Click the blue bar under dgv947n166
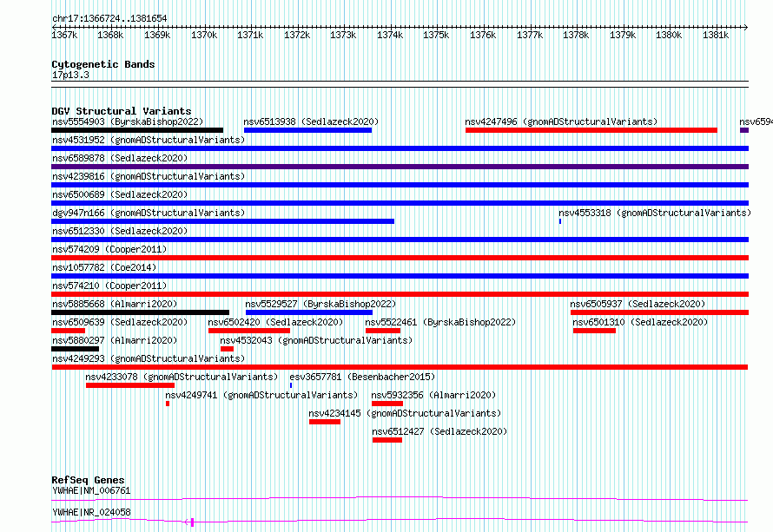The height and width of the screenshot is (532, 773). pos(223,221)
